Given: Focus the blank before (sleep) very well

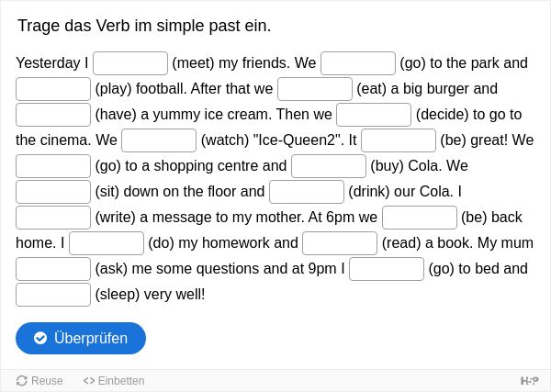Looking at the screenshot, I should tap(53, 295).
